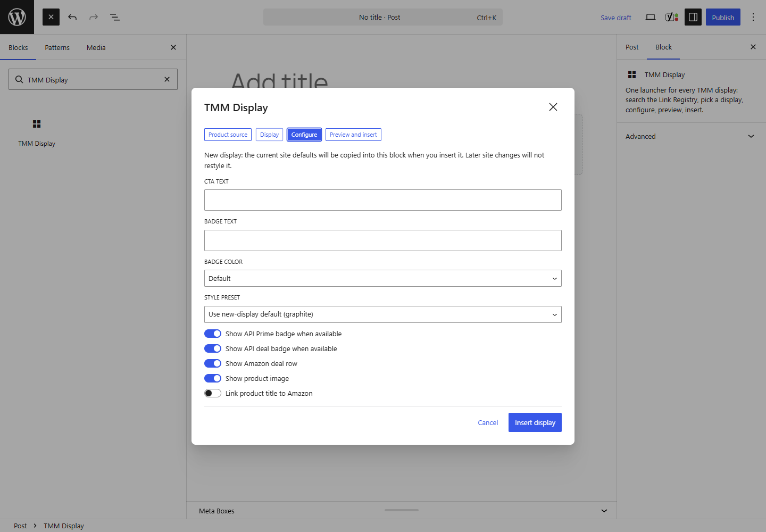Click the Insert display button

coord(535,422)
